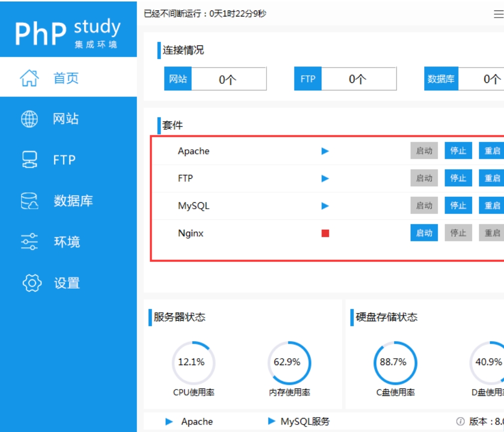The image size is (504, 432).
Task: Click the gear icon beside 设置
Action: [32, 283]
